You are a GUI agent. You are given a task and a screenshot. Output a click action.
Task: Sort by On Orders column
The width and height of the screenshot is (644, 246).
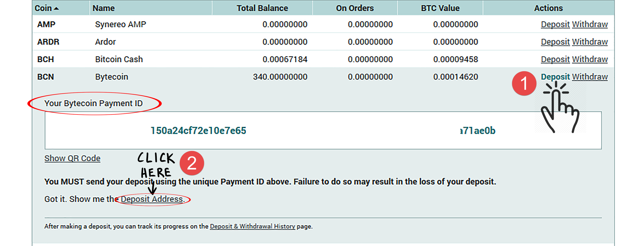tap(355, 8)
